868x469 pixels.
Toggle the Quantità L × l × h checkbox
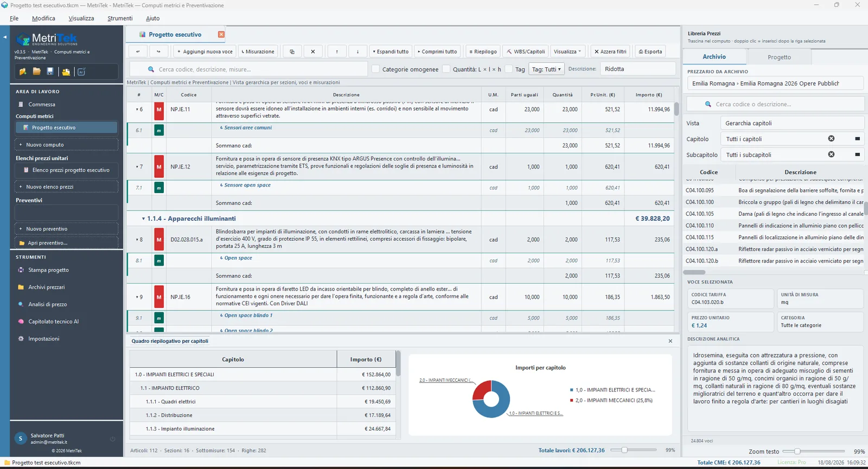(446, 69)
